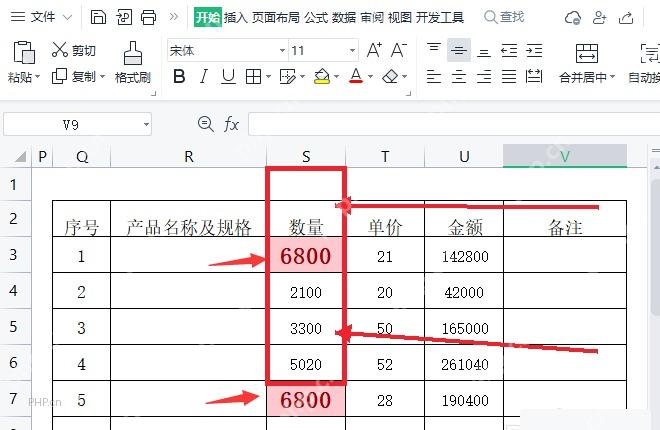Click the decrease indent icon
Screen dimensions: 660x430
(x=509, y=50)
